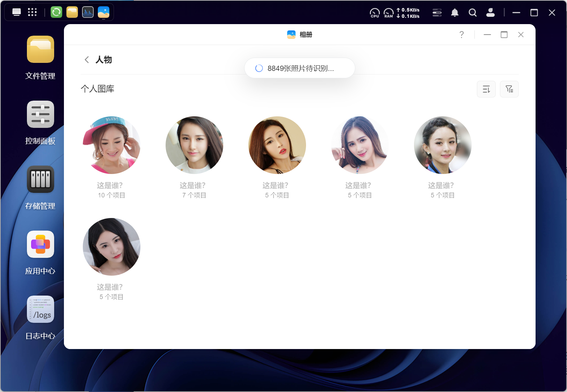This screenshot has width=567, height=392.
Task: Click 这是谁? under the second-row portrait
Action: coord(110,287)
